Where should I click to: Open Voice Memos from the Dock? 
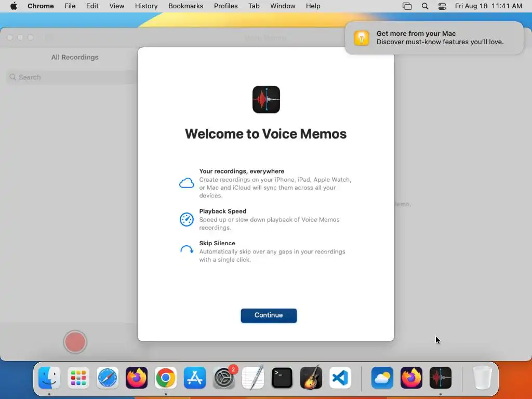(x=441, y=378)
